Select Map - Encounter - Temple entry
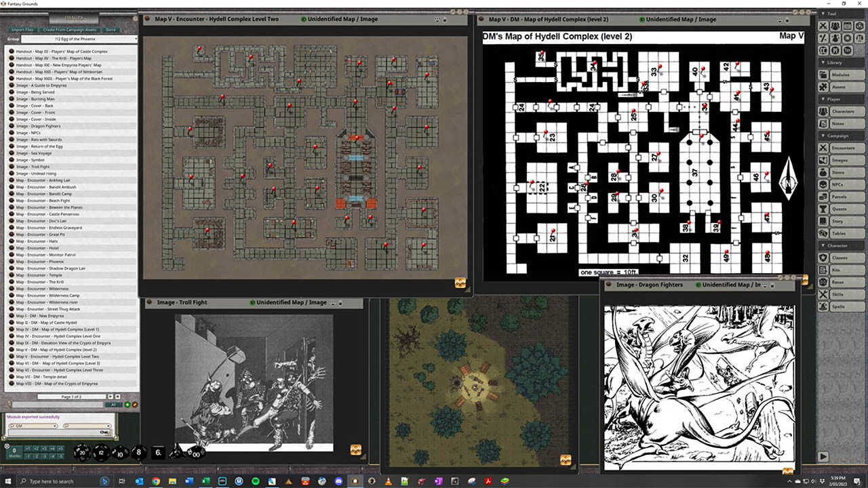The width and height of the screenshot is (868, 488). (39, 275)
